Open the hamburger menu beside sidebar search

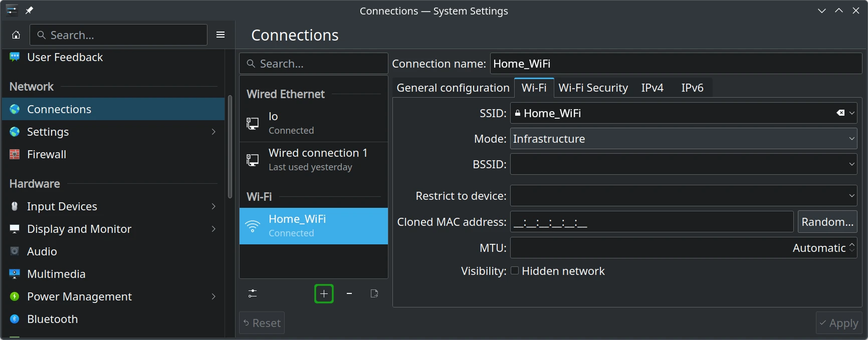click(x=221, y=35)
